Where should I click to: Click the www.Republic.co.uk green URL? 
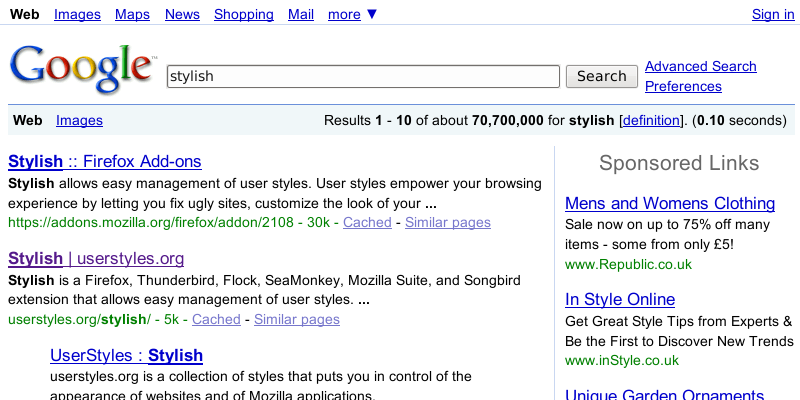coord(629,264)
